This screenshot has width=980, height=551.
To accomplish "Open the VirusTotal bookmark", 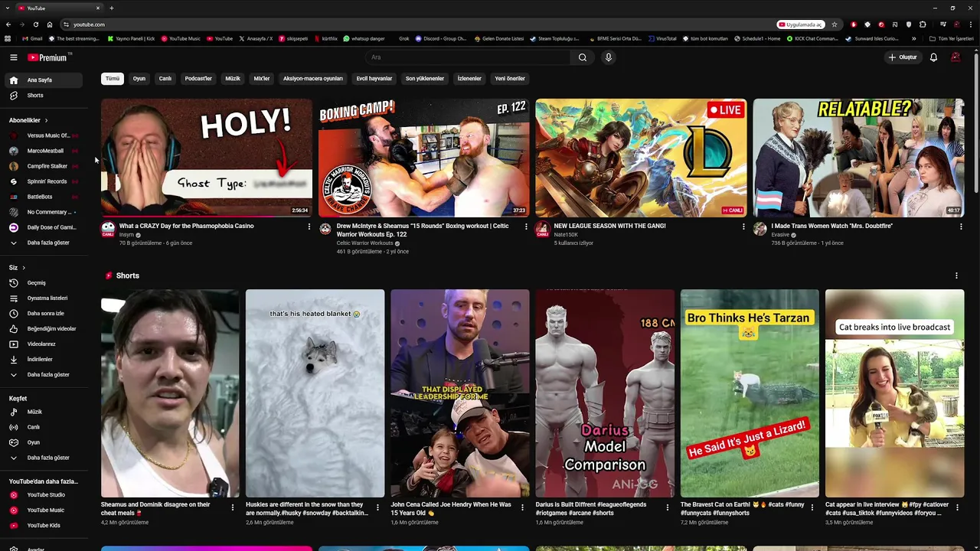I will tap(661, 38).
